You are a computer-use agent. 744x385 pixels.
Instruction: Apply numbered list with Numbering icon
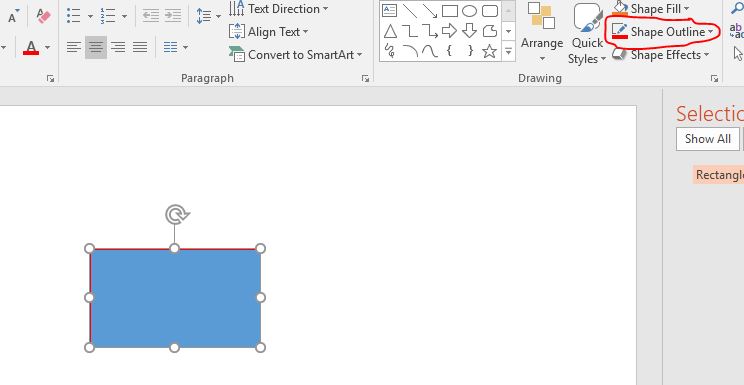click(x=108, y=16)
